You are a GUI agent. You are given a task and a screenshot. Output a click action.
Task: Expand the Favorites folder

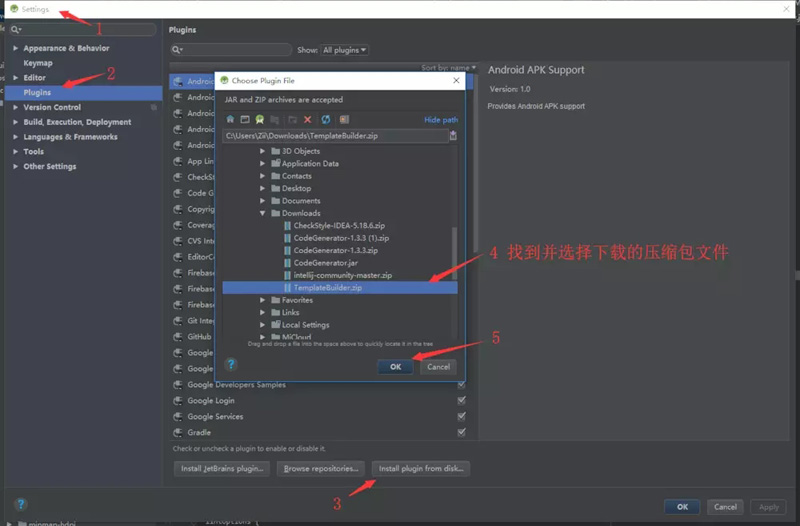pyautogui.click(x=262, y=300)
